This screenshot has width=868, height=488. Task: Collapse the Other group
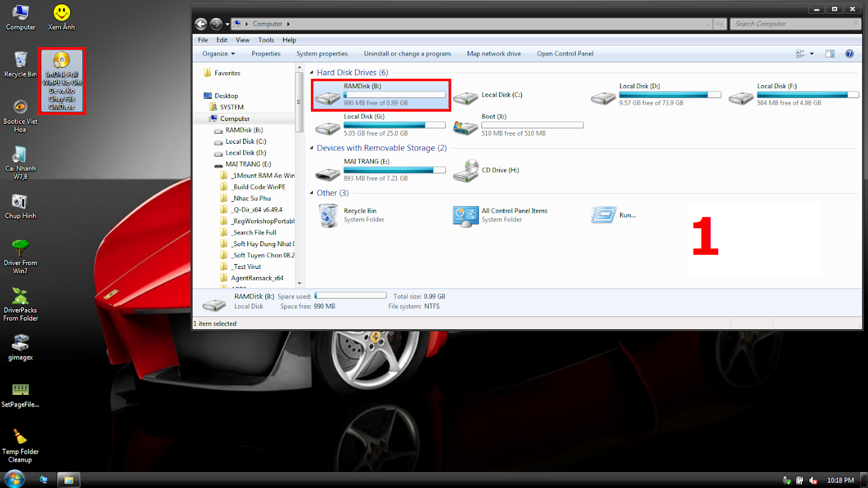click(312, 193)
